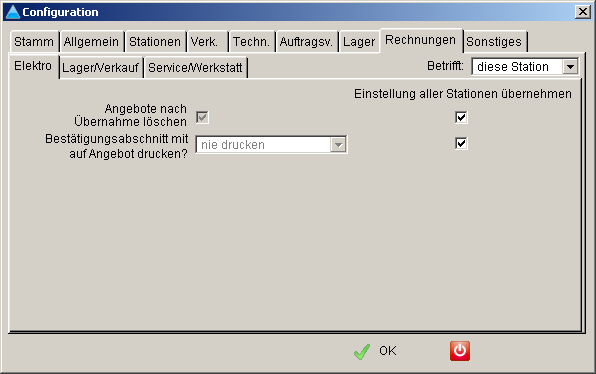This screenshot has height=374, width=596.
Task: Open the nie drucken dropdown arrow
Action: tap(338, 145)
